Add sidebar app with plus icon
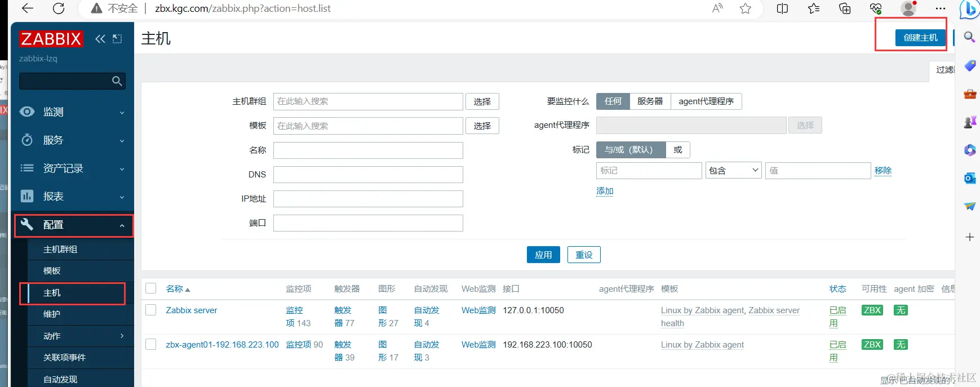This screenshot has width=980, height=387. [x=969, y=237]
